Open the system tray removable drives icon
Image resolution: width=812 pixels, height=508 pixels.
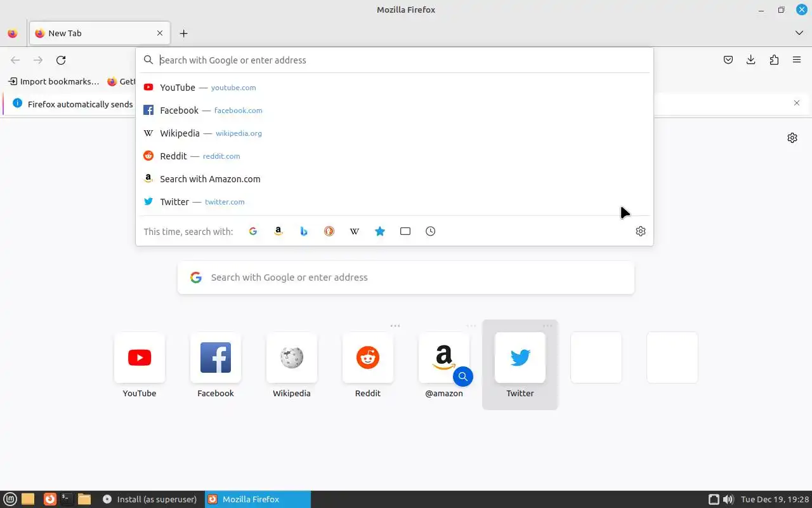[x=714, y=499]
